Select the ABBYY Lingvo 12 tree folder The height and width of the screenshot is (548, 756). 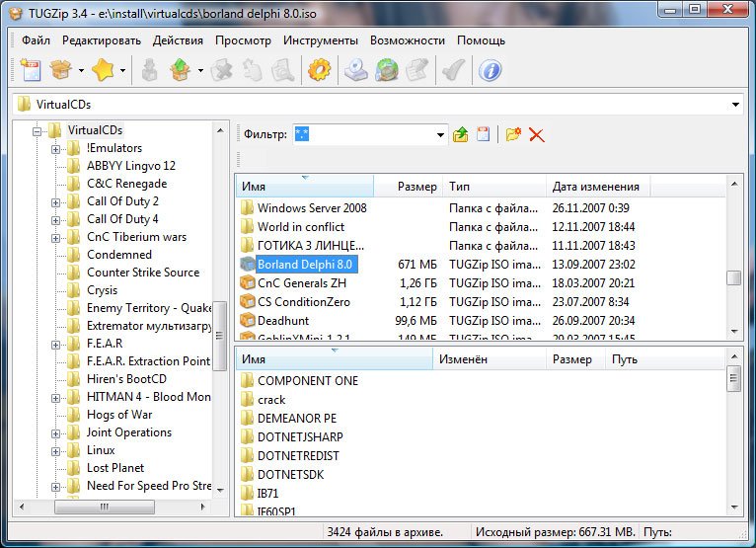point(130,166)
